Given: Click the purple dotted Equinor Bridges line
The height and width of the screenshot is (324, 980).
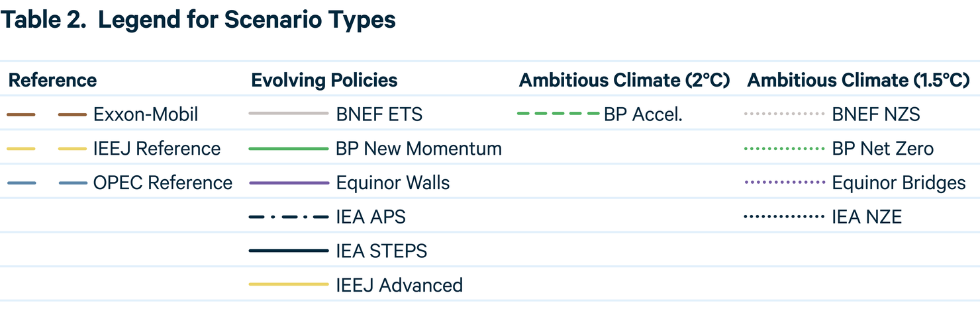Looking at the screenshot, I should pyautogui.click(x=784, y=183).
